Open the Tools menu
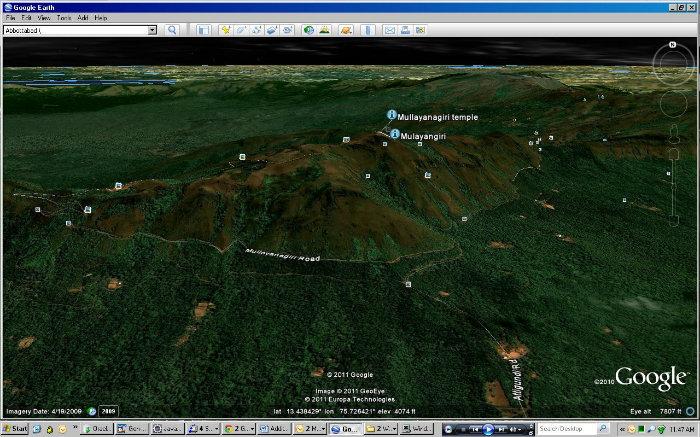The image size is (700, 437). 64,18
